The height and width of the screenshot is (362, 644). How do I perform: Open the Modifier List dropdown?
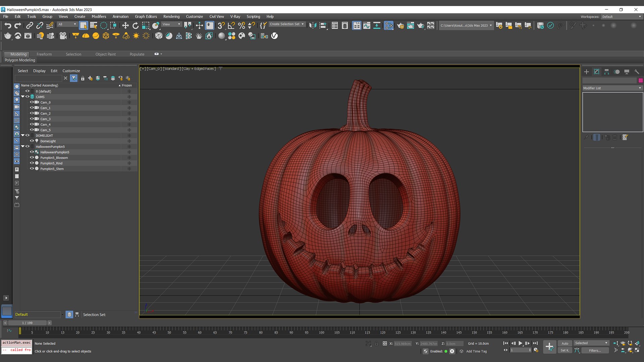(x=612, y=88)
